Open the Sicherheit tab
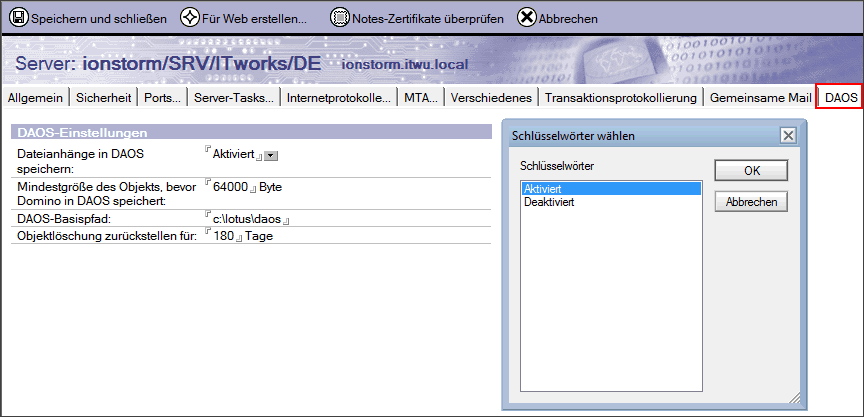Viewport: 864px width, 417px height. pos(104,98)
